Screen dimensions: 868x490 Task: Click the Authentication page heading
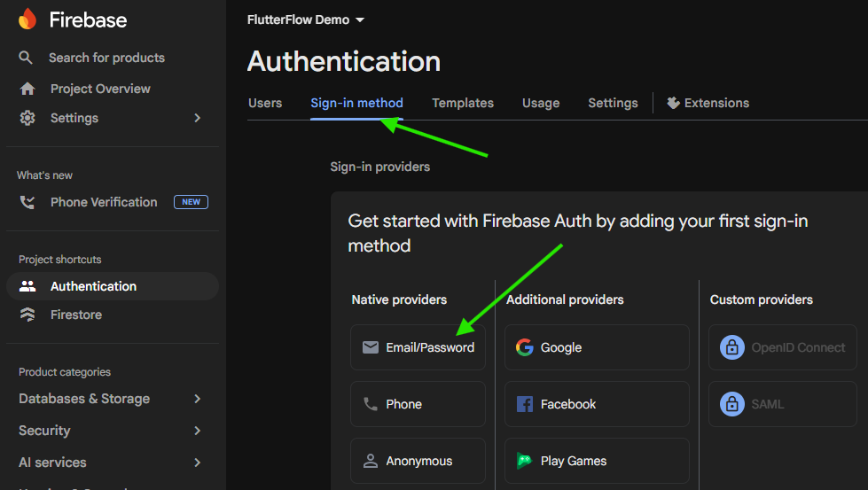(344, 61)
